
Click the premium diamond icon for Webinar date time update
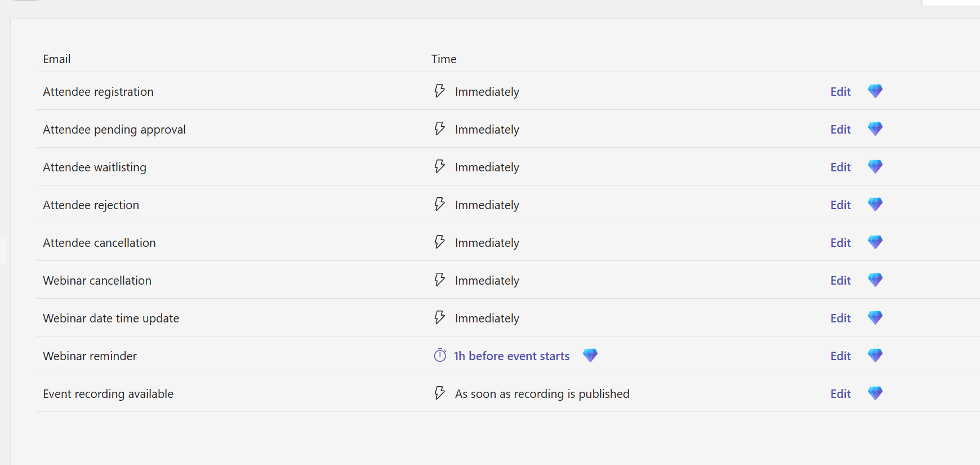tap(875, 318)
